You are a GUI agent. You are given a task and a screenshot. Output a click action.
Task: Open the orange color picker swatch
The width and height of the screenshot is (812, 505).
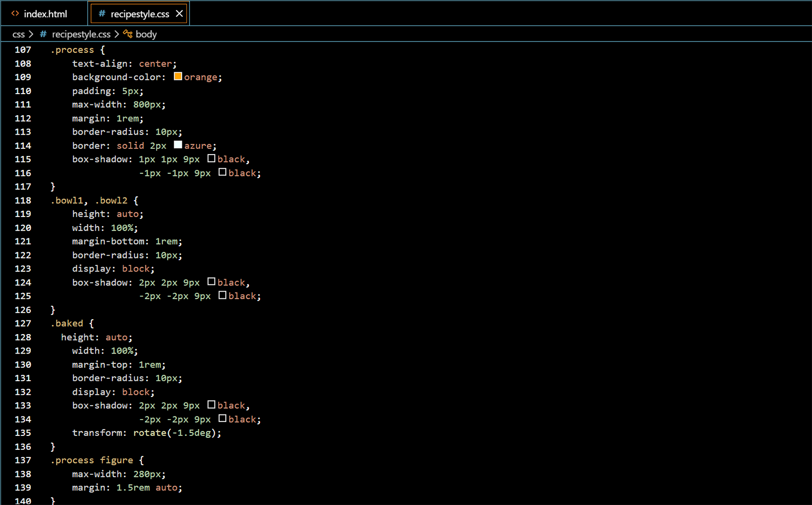point(178,76)
